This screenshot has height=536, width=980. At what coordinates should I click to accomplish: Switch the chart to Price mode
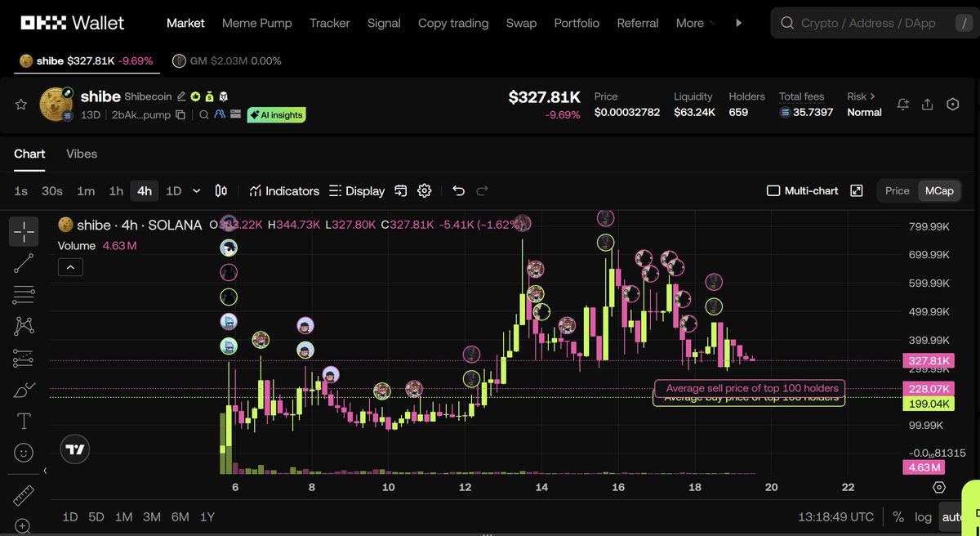(x=898, y=190)
